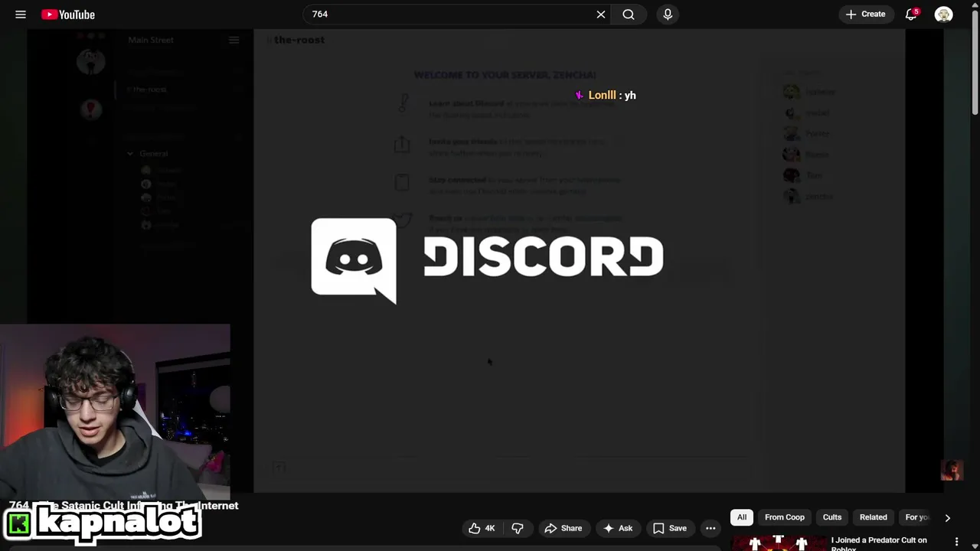Select the Cults chip
The height and width of the screenshot is (551, 980).
point(832,517)
